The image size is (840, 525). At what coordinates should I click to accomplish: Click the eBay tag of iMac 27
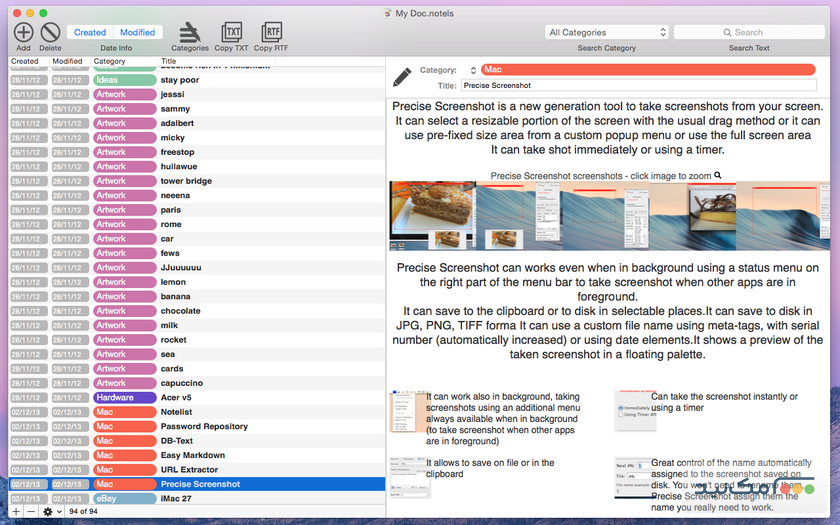point(124,499)
